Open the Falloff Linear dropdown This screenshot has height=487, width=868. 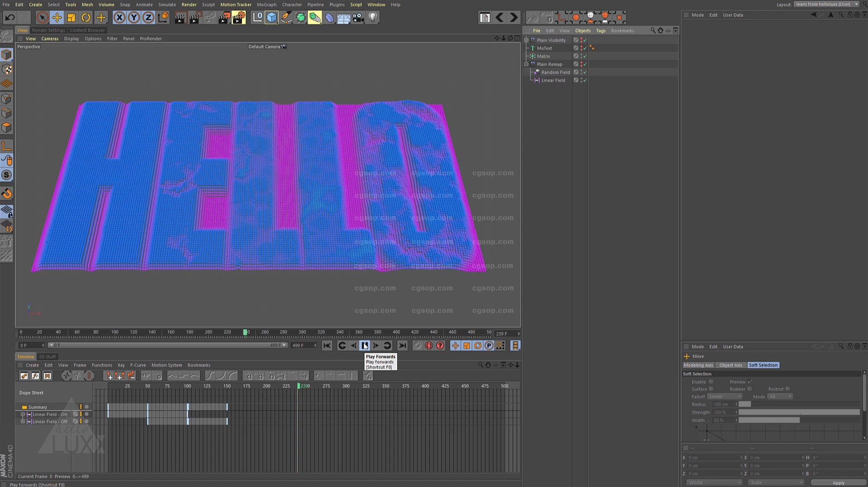(x=725, y=397)
